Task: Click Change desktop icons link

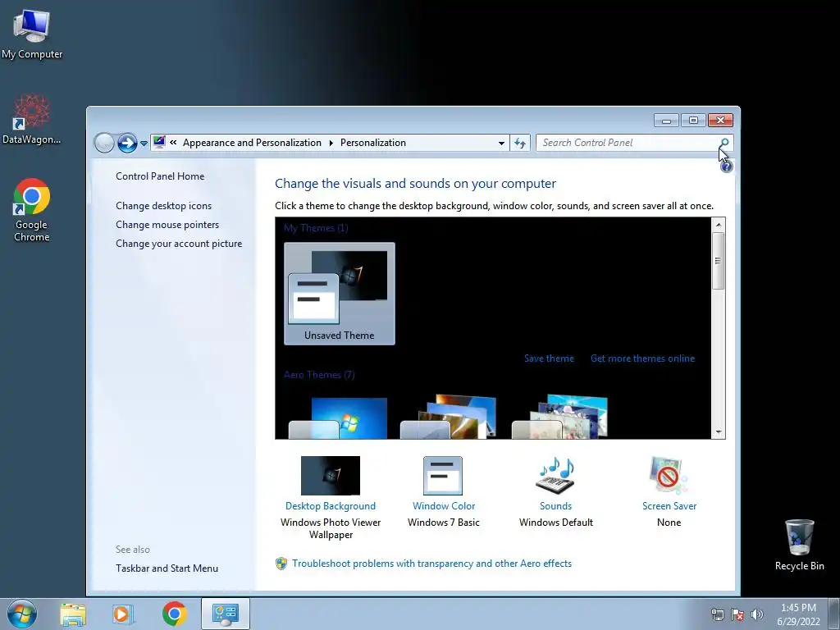Action: point(163,206)
